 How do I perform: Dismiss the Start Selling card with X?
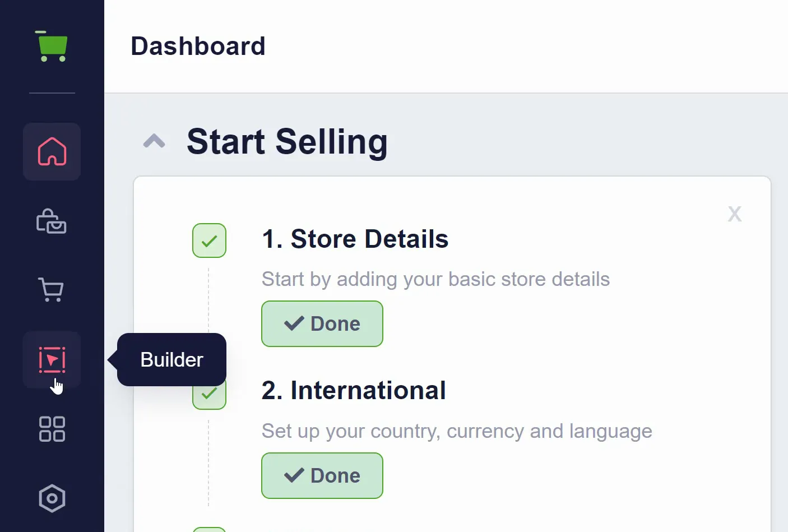tap(735, 214)
